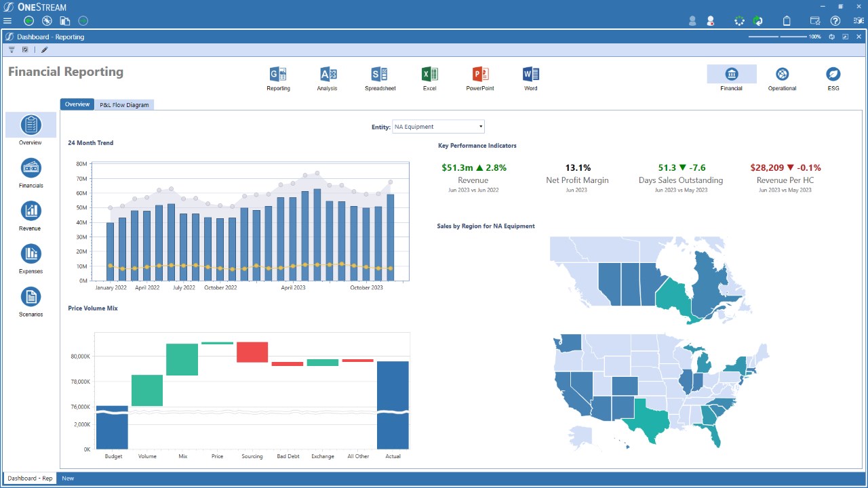Open the help question mark button

pyautogui.click(x=835, y=21)
